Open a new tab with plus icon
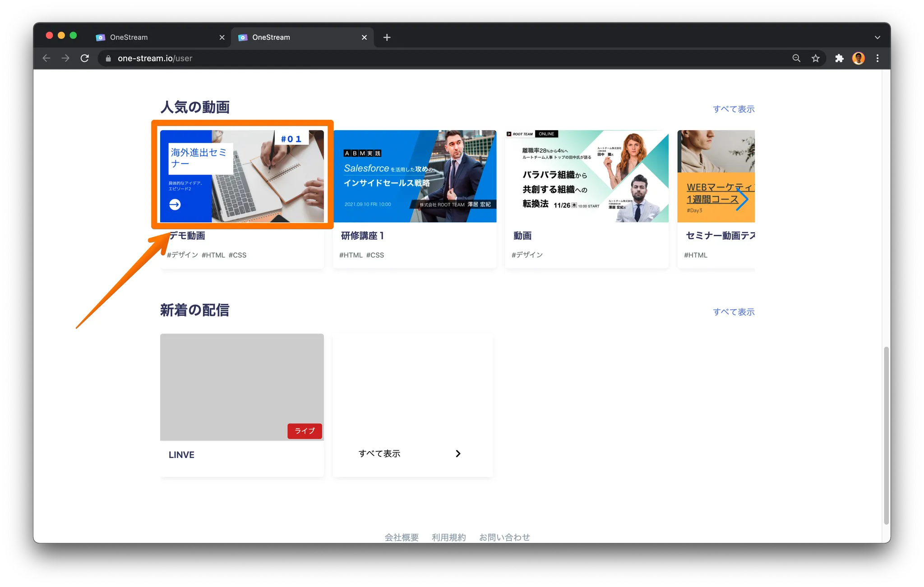This screenshot has height=587, width=924. coord(387,37)
